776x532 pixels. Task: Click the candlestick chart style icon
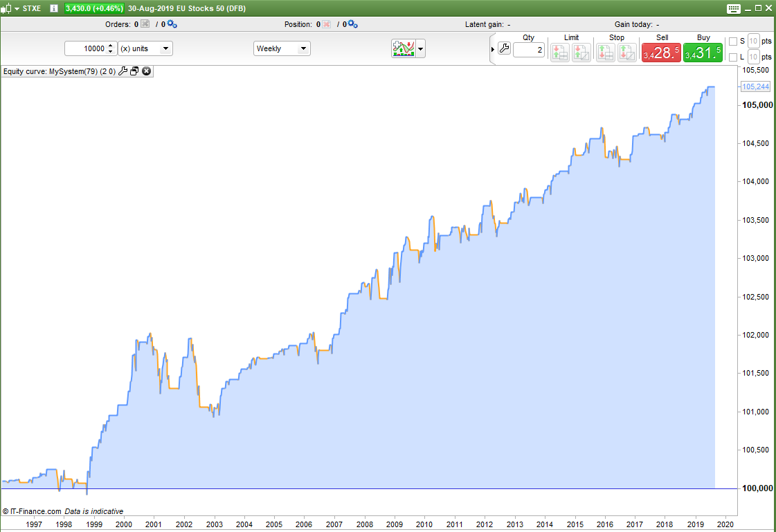tap(6, 8)
